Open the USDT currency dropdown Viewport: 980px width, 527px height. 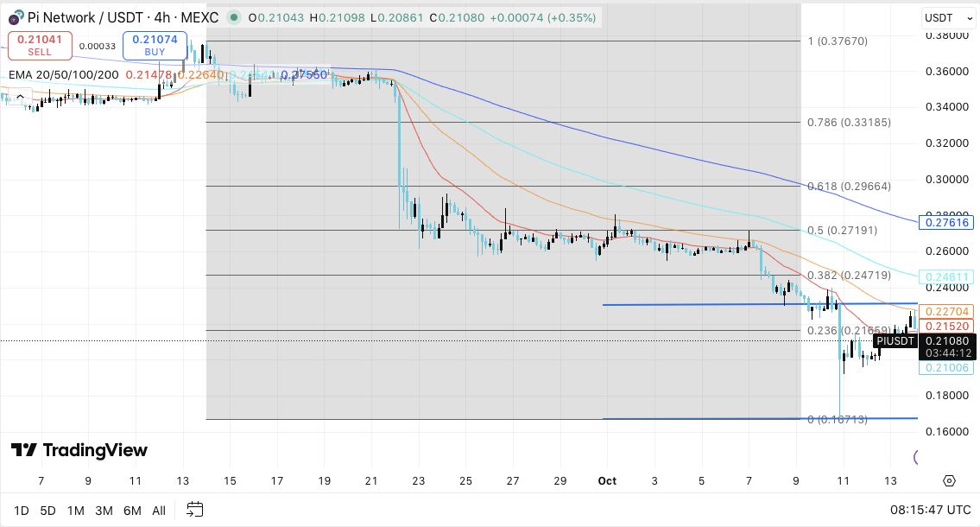948,18
